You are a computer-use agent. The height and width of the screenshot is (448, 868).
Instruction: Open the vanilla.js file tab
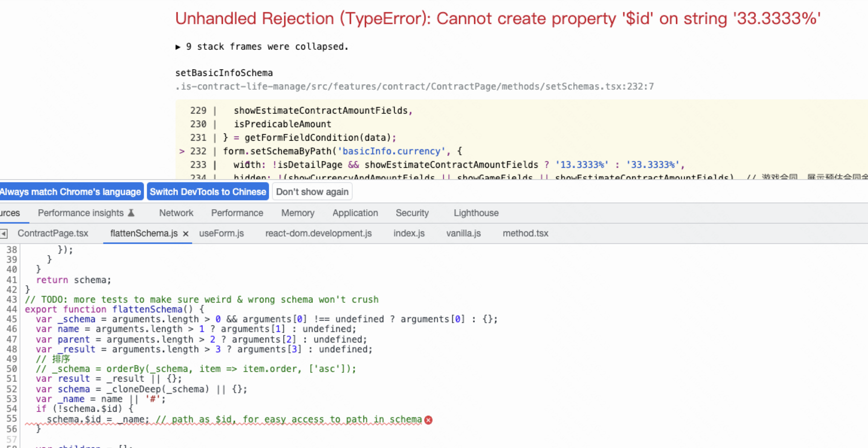463,233
